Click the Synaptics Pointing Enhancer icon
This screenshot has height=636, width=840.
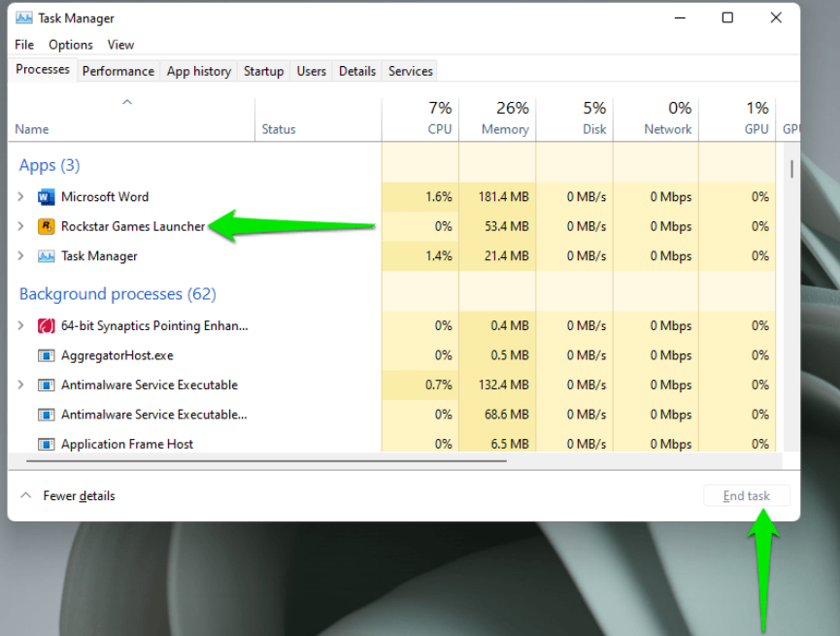46,326
